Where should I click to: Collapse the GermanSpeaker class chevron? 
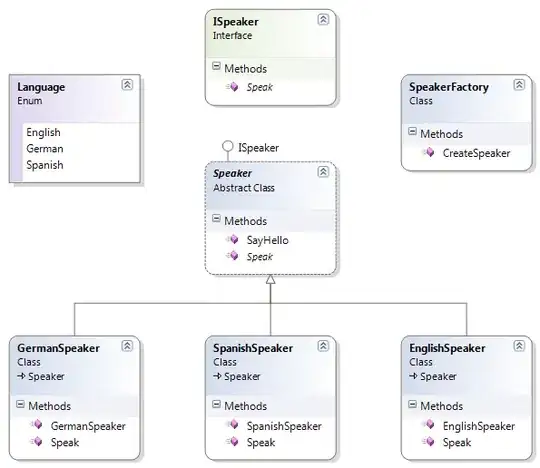point(127,346)
